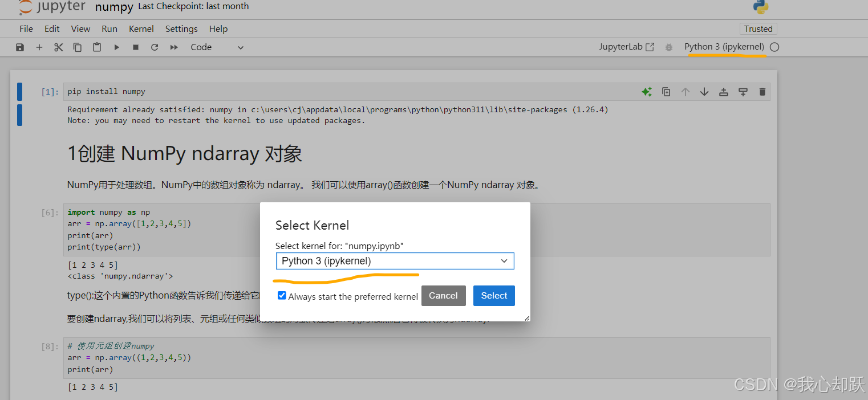Toggle Always start the preferred kernel checkbox
This screenshot has width=868, height=400.
(282, 295)
